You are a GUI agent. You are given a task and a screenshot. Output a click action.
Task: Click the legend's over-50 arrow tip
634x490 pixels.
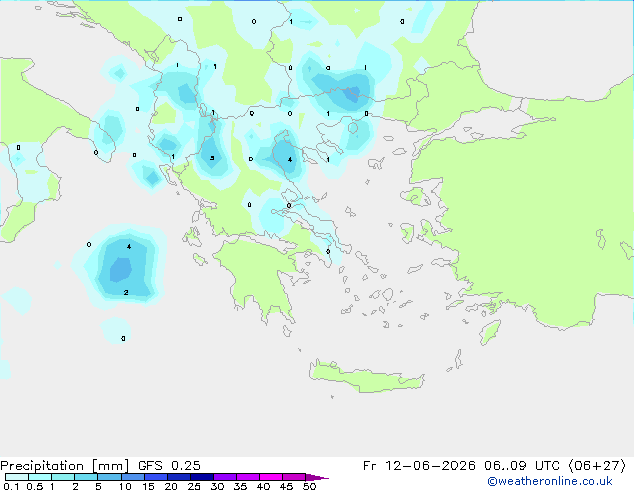(317, 477)
